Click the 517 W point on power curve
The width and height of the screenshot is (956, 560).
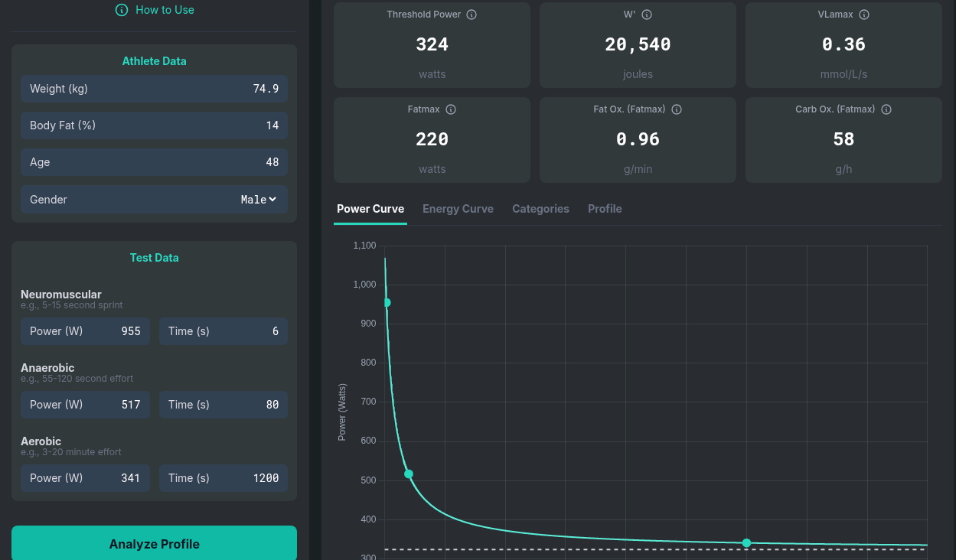409,474
